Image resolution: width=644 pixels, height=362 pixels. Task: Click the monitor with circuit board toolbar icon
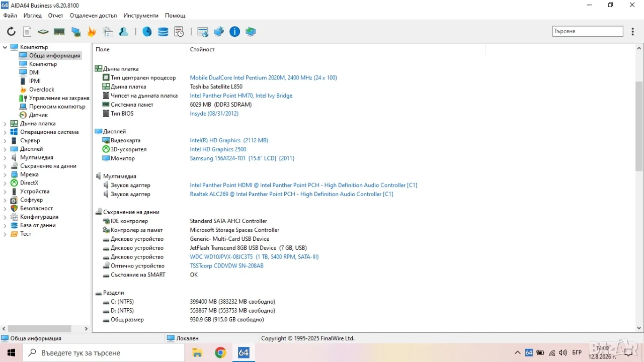pyautogui.click(x=76, y=32)
